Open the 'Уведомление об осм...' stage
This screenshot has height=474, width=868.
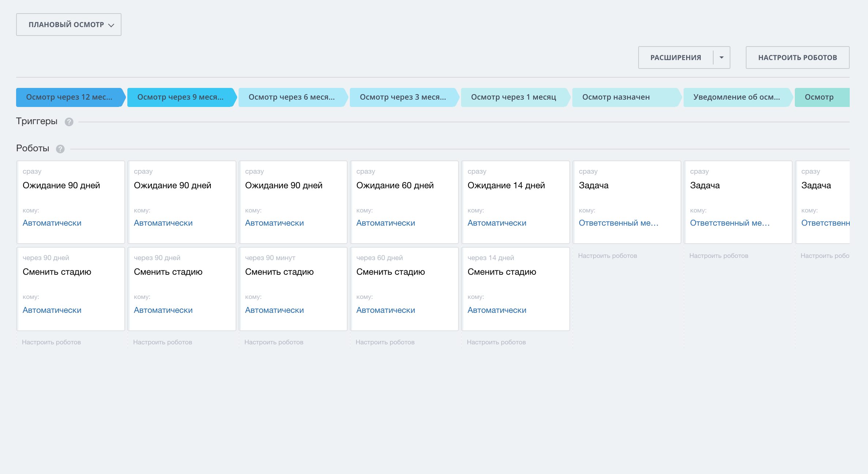736,97
